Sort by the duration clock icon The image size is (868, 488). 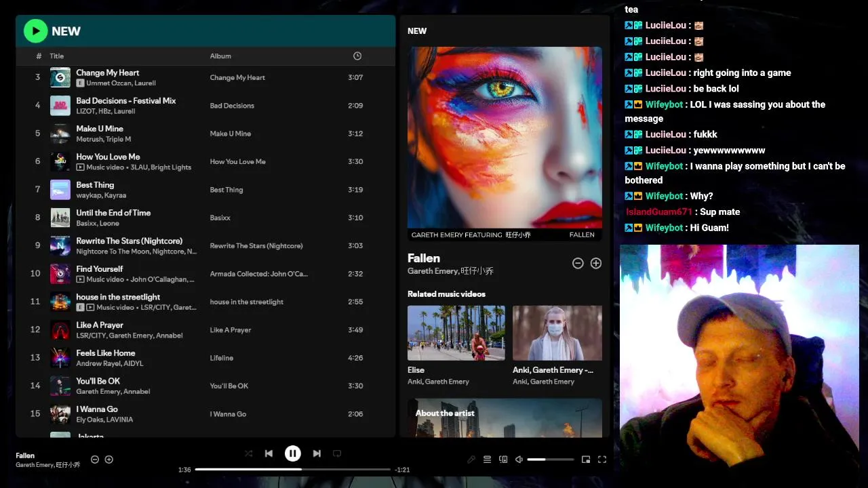[x=357, y=56]
